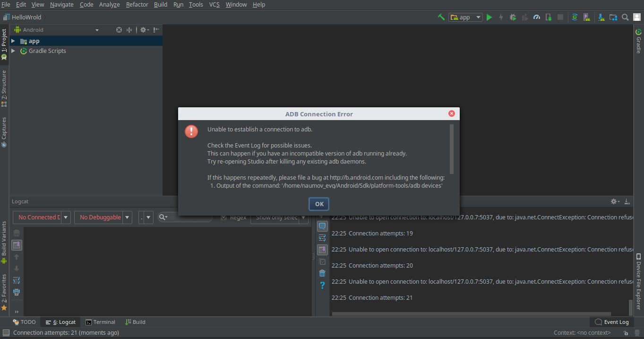
Task: Open the File menu
Action: point(6,4)
